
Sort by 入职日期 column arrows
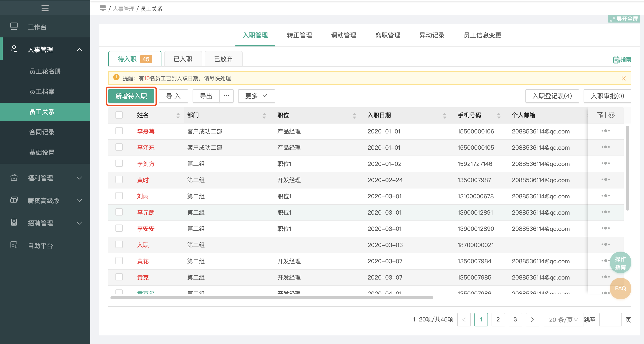pyautogui.click(x=444, y=115)
